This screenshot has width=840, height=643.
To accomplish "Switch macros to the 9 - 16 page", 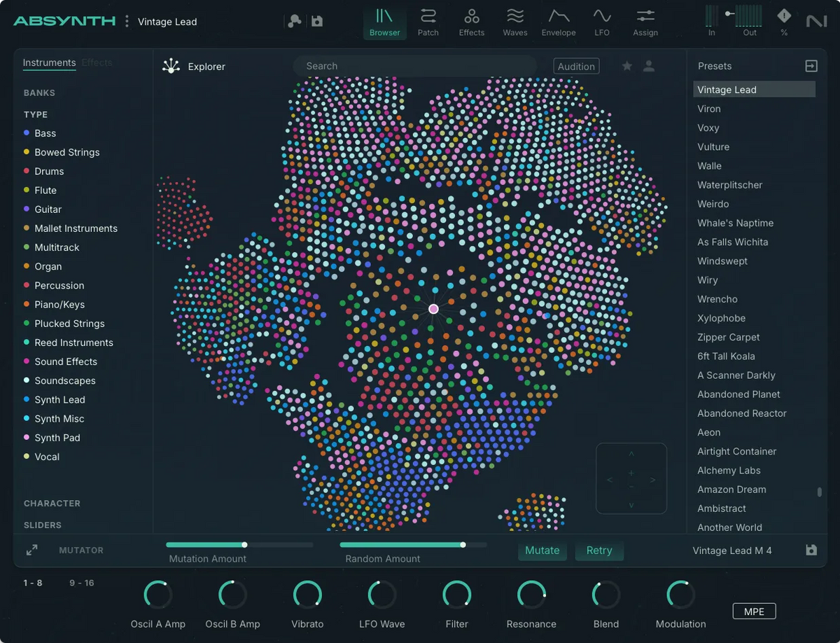I will (x=82, y=582).
